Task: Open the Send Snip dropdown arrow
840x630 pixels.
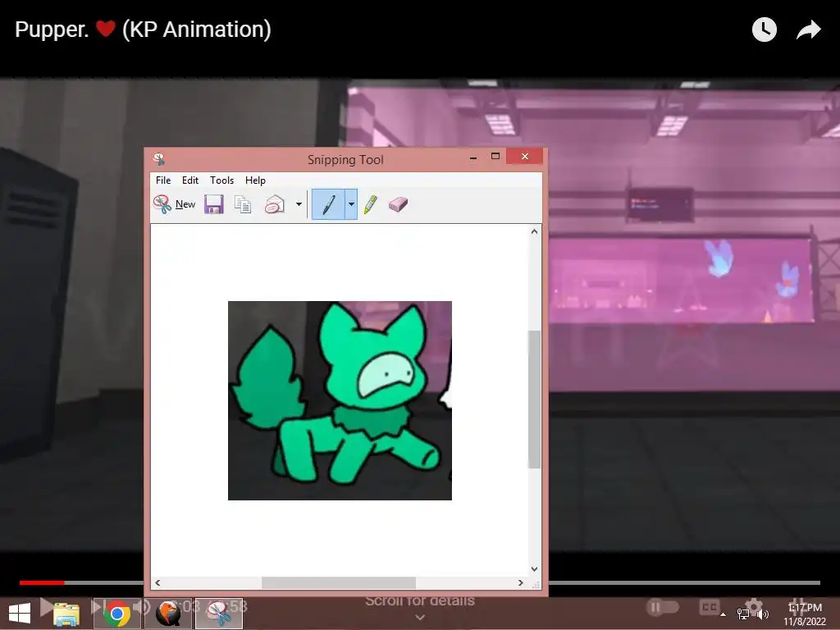Action: [299, 204]
